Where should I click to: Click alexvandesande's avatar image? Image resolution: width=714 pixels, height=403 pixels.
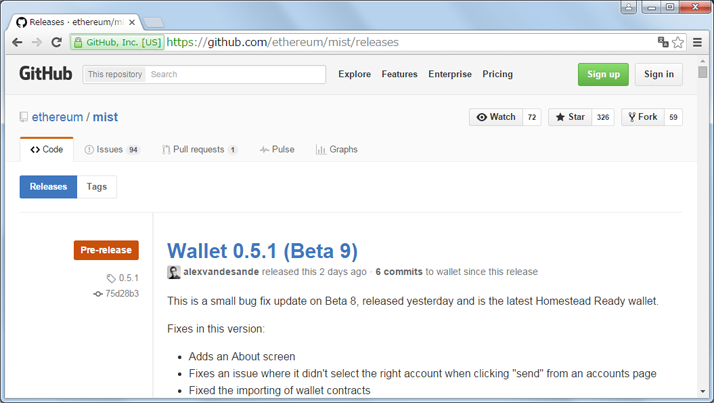(173, 272)
